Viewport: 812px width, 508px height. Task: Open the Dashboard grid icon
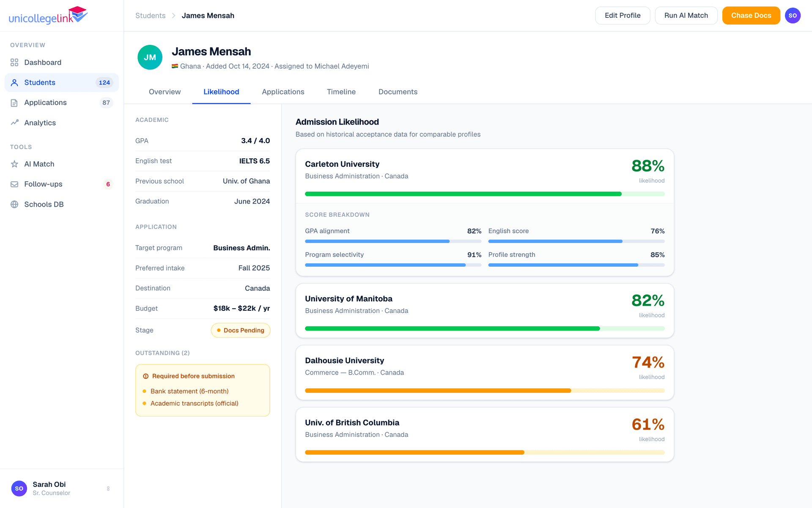point(14,63)
